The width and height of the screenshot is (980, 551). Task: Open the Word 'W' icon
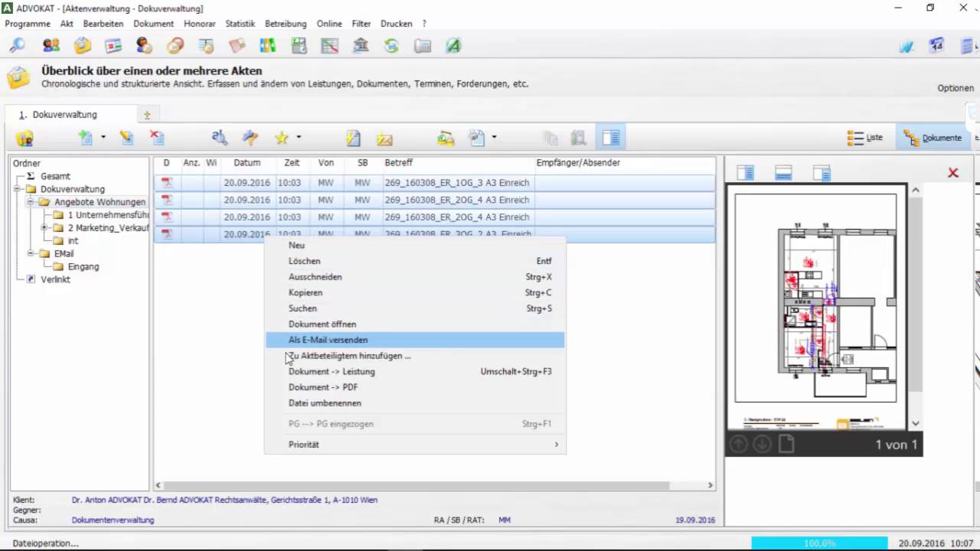(906, 46)
